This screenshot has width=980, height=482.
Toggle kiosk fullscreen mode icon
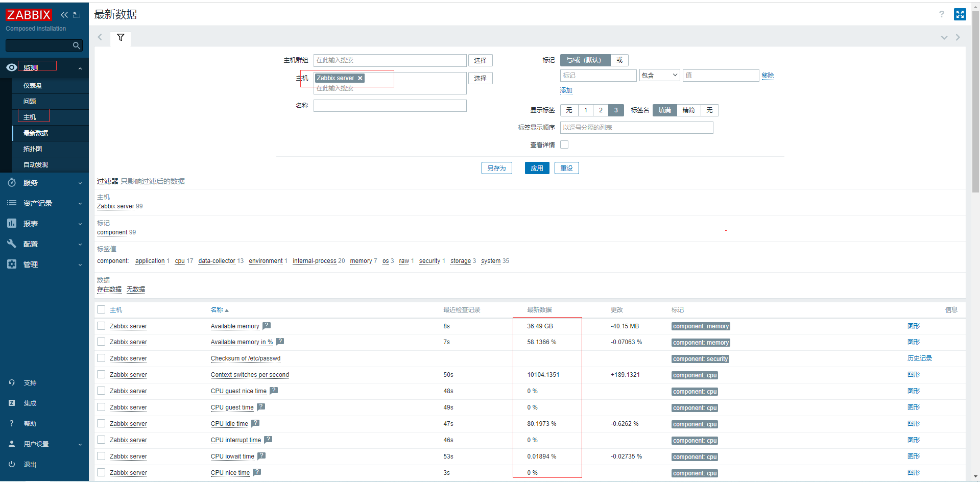(960, 14)
